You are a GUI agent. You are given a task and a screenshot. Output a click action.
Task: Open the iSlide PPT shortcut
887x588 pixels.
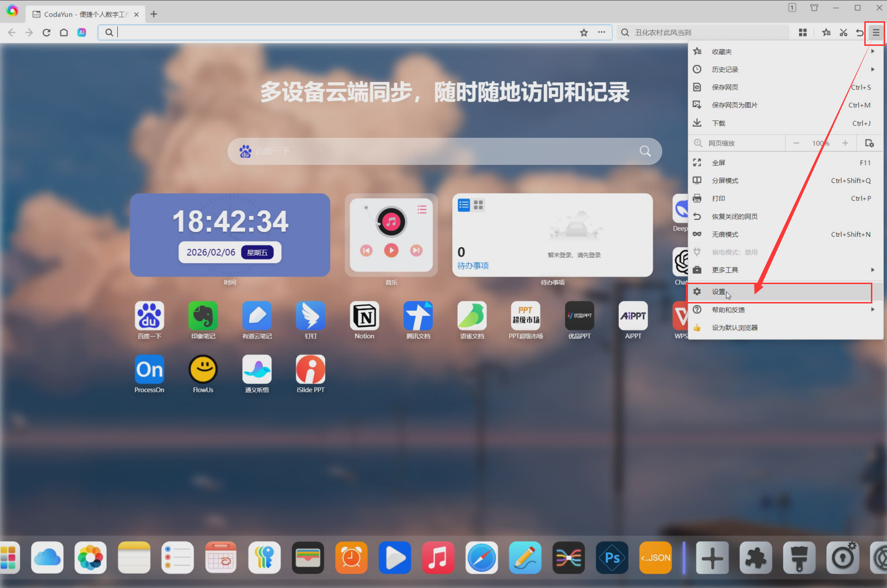[x=310, y=370]
